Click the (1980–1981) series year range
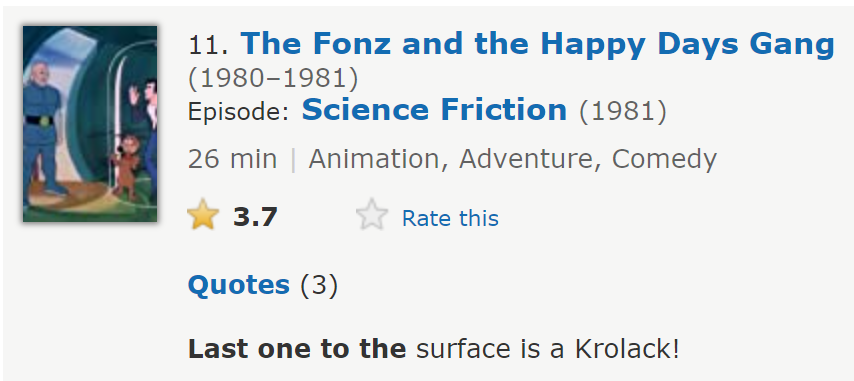Screen dimensions: 854x381 point(273,79)
